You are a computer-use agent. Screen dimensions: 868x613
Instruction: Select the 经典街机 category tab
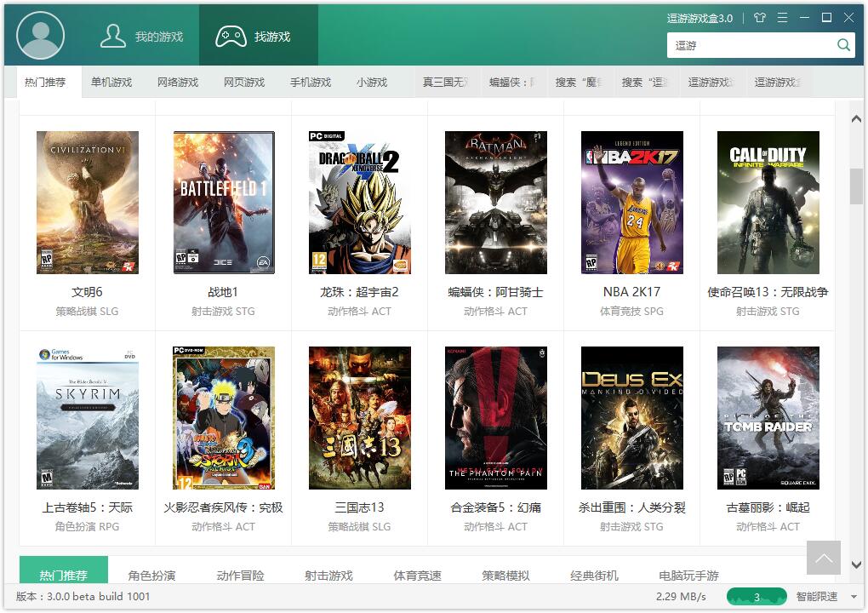coord(595,576)
